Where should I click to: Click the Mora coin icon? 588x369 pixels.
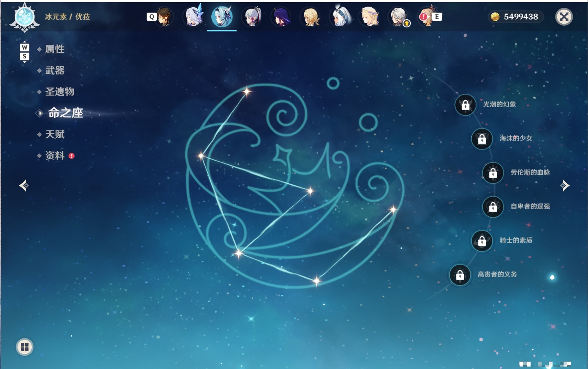click(495, 17)
